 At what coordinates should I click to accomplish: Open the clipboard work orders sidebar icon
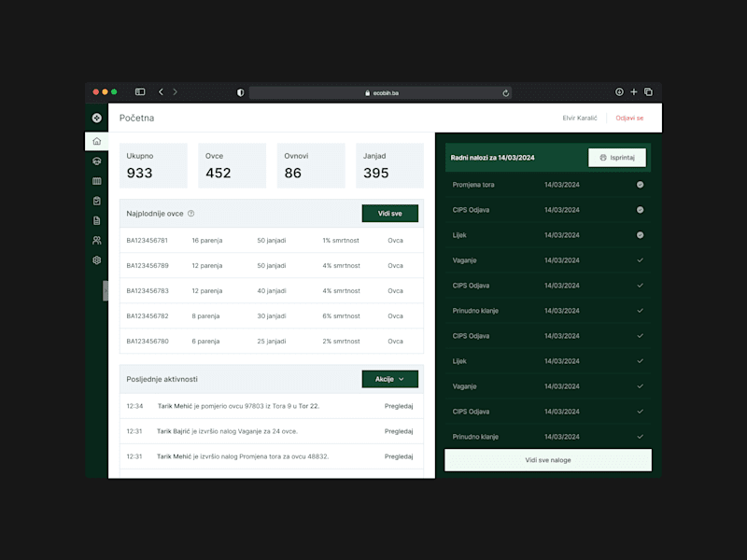pos(97,201)
